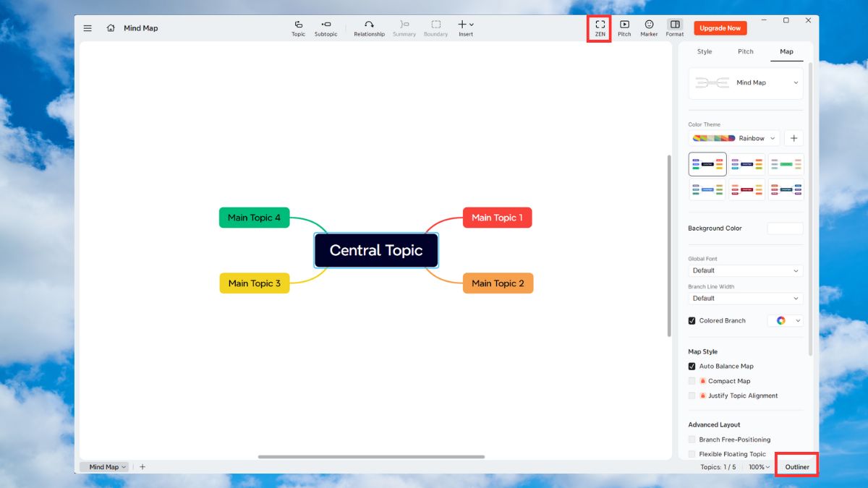Open the 100% zoom level dropdown

tap(759, 467)
